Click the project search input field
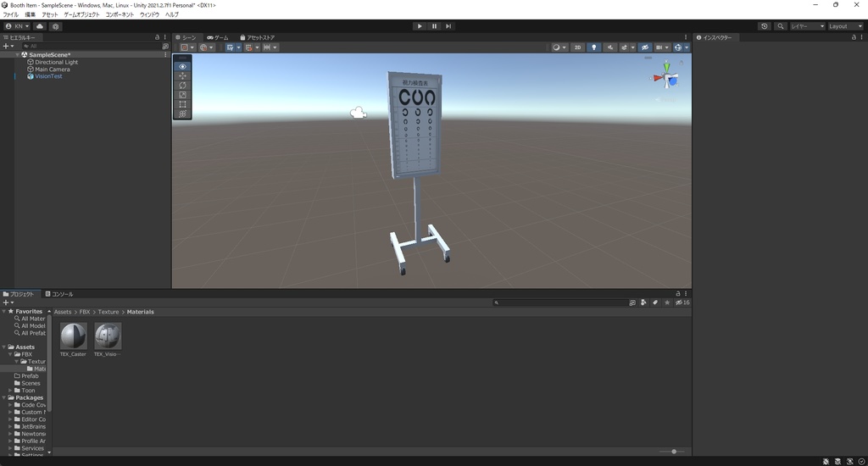Screen dimensions: 868x466 coord(559,302)
